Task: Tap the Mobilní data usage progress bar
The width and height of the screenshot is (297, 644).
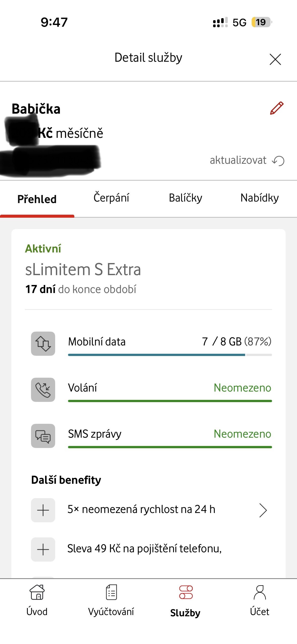Action: point(170,355)
